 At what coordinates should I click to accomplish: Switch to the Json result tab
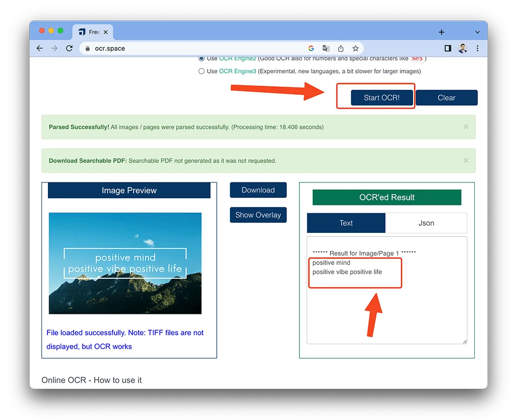[x=426, y=223]
